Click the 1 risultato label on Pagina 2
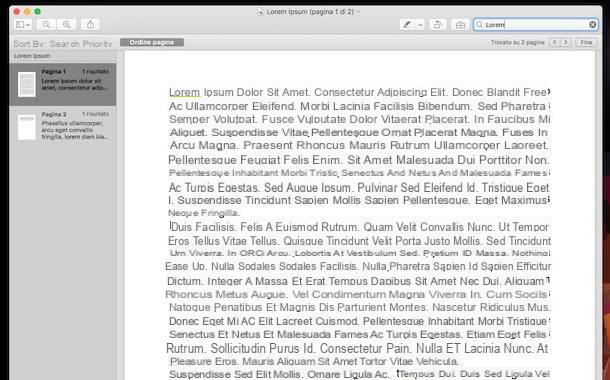The image size is (610, 380). point(95,114)
